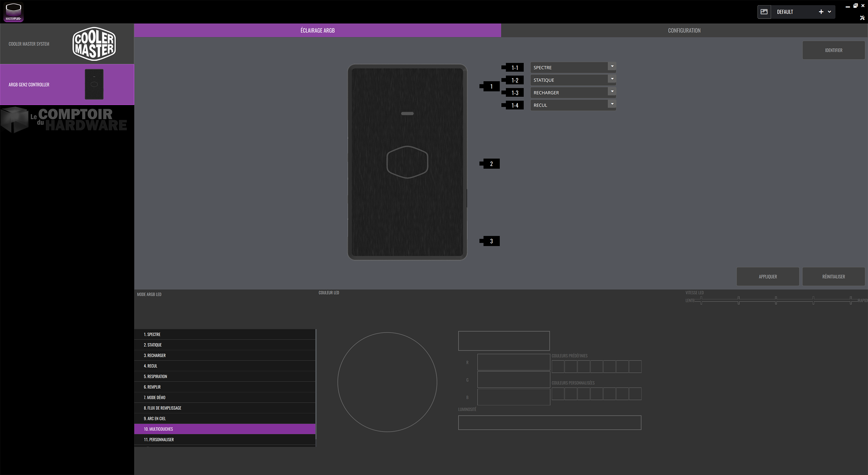Open the 1-2 STATIQUE effect dropdown
The height and width of the screenshot is (475, 868).
pyautogui.click(x=612, y=79)
